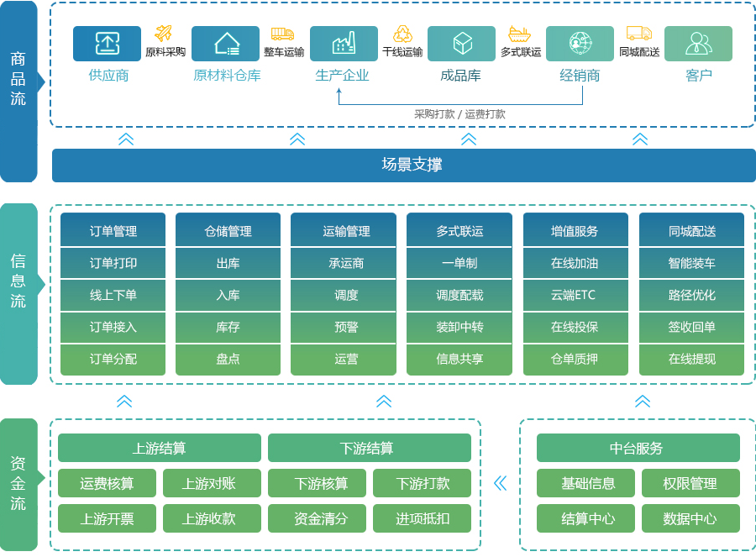Click the up chevron above 中台服务 panel
Screen dimensions: 756x557
(x=643, y=402)
